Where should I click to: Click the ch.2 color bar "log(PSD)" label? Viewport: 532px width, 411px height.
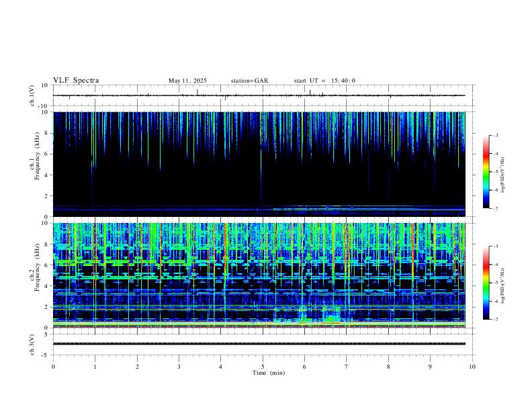click(503, 285)
